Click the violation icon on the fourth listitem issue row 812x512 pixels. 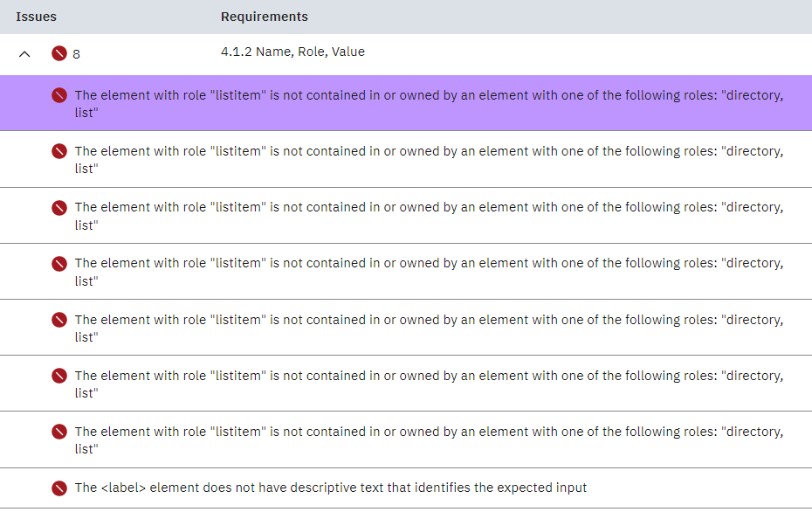[59, 262]
